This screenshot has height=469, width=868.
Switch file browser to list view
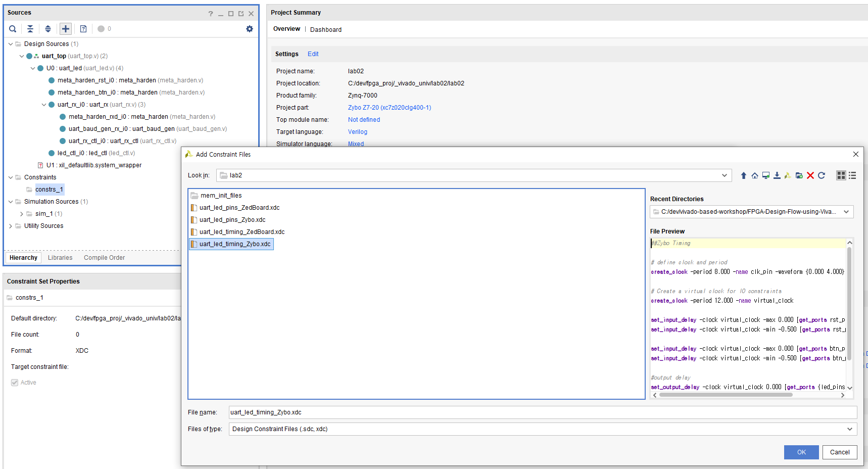point(852,175)
